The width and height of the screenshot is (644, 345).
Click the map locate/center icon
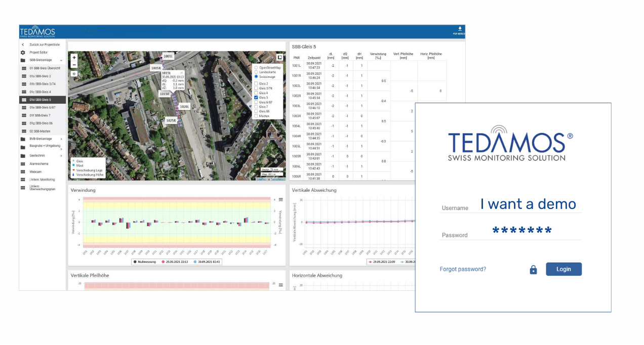74,74
